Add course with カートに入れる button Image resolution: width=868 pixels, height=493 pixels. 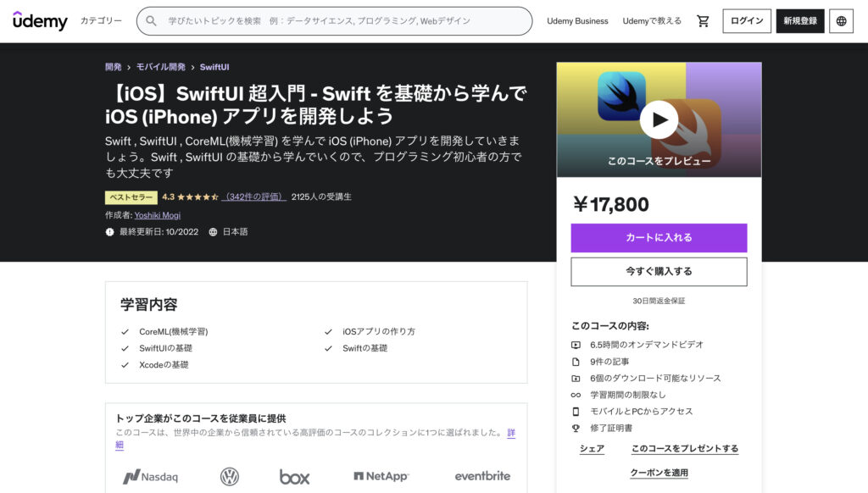coord(659,238)
